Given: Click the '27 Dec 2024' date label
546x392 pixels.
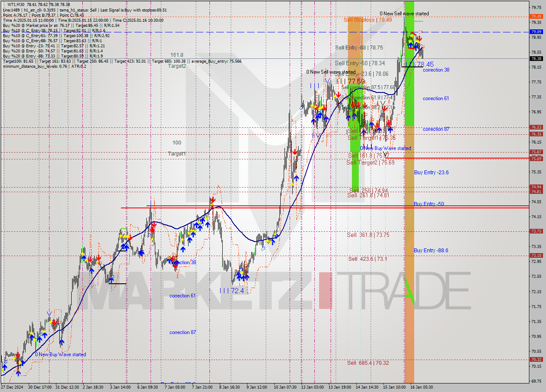Looking at the screenshot, I should point(12,387).
